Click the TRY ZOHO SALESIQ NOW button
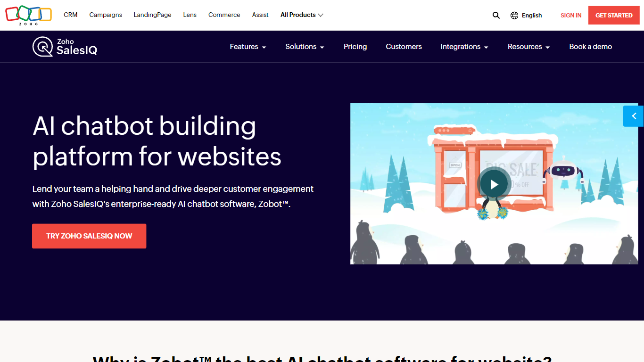This screenshot has height=362, width=644. point(89,236)
